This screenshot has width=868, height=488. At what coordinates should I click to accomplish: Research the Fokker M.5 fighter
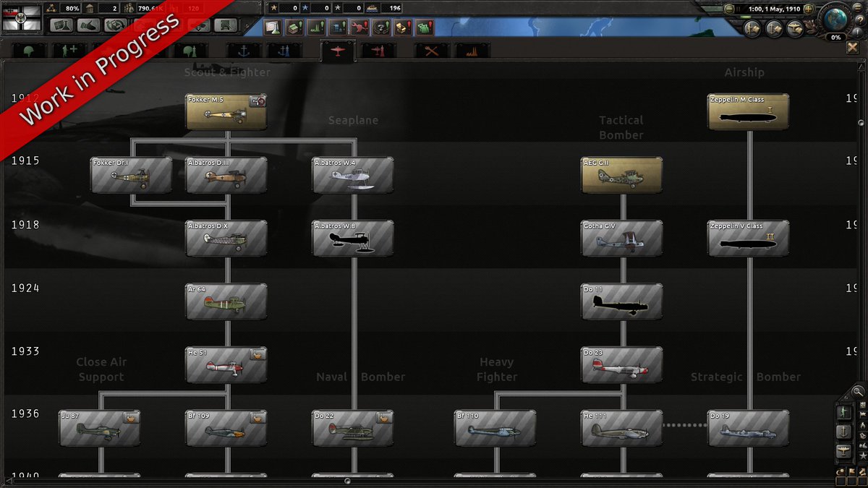226,112
